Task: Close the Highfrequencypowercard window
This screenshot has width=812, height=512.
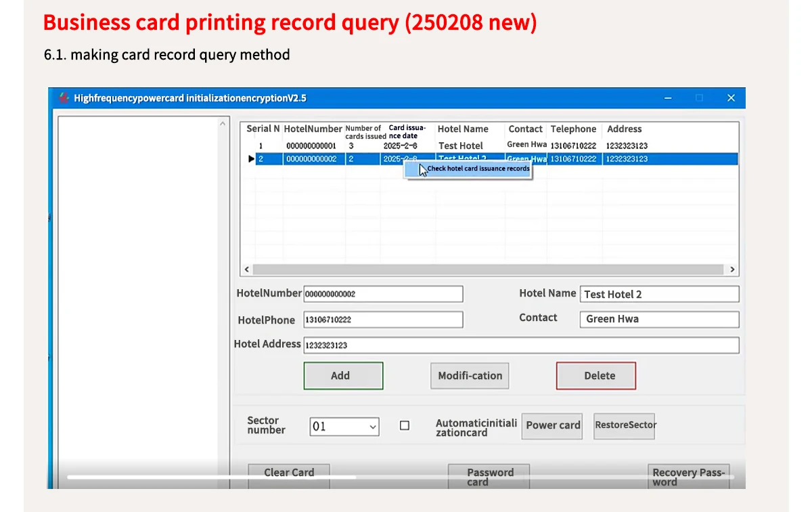Action: tap(731, 98)
